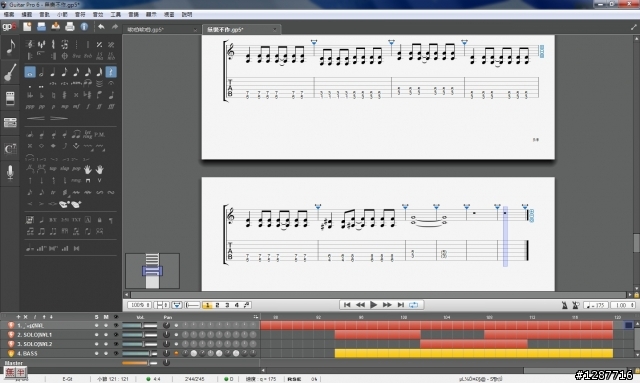Screen dimensions: 640x383
Task: Click the Open file toolbar icon
Action: [x=41, y=27]
